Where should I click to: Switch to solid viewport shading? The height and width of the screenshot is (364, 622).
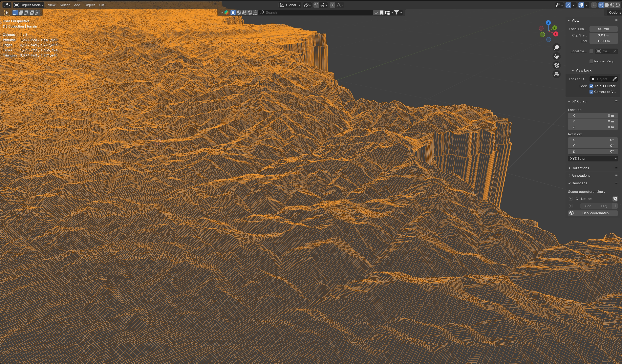pyautogui.click(x=607, y=5)
